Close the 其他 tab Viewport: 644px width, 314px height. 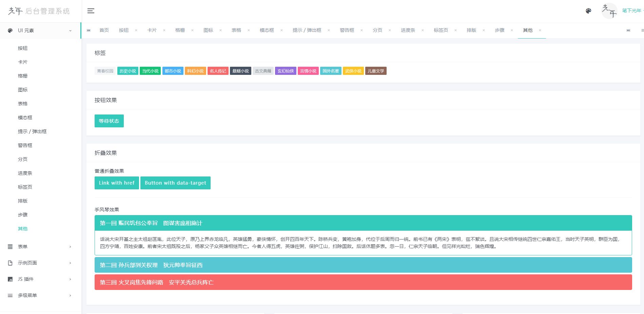pos(540,30)
